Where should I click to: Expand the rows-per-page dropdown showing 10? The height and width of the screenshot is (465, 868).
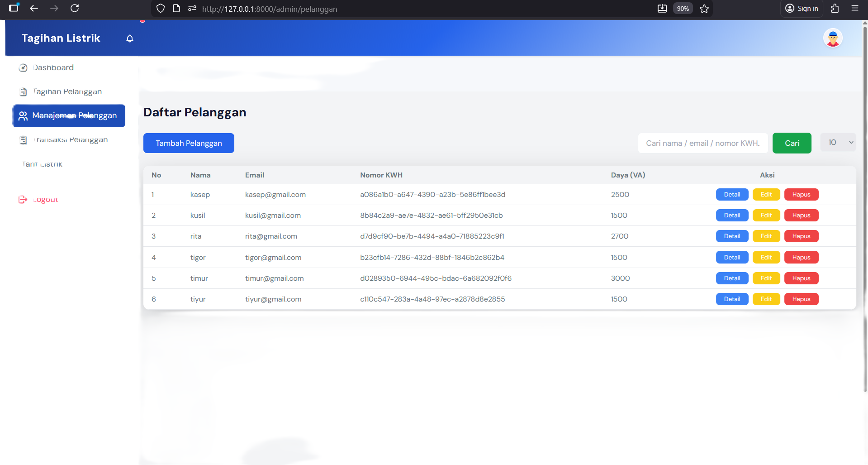tap(838, 143)
